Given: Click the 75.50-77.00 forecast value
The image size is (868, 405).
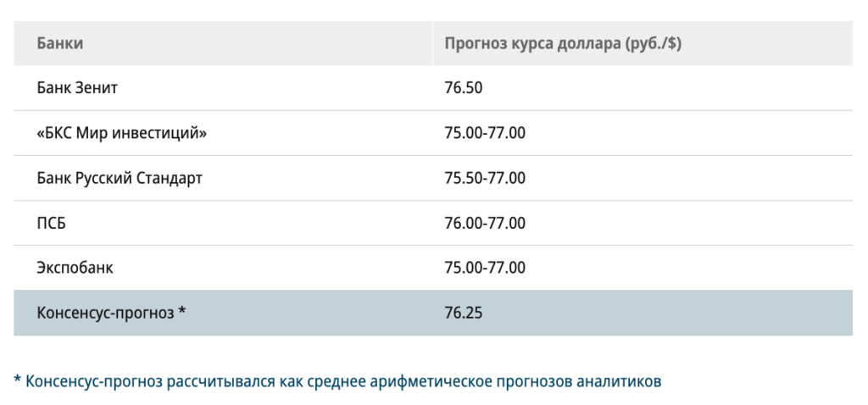Looking at the screenshot, I should (485, 178).
